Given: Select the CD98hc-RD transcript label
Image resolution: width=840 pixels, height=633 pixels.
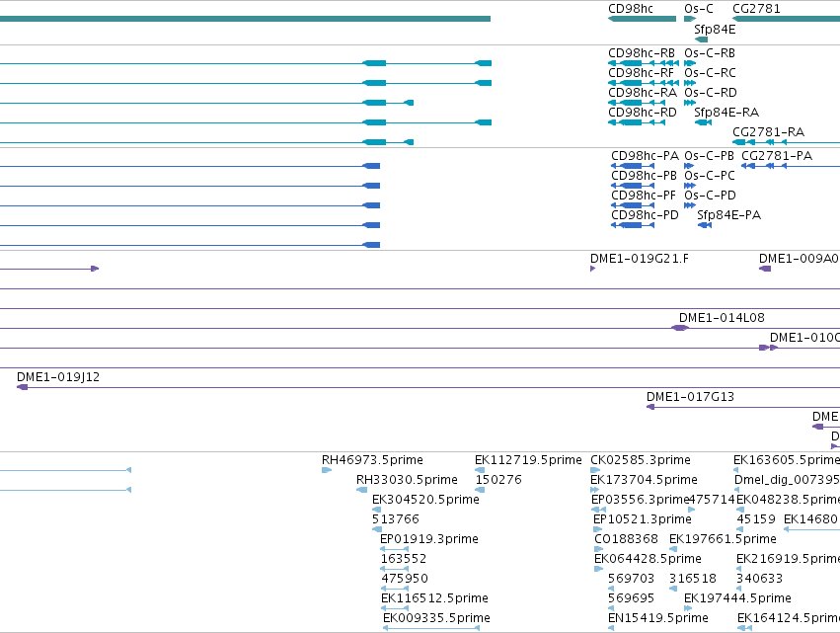Looking at the screenshot, I should 642,113.
